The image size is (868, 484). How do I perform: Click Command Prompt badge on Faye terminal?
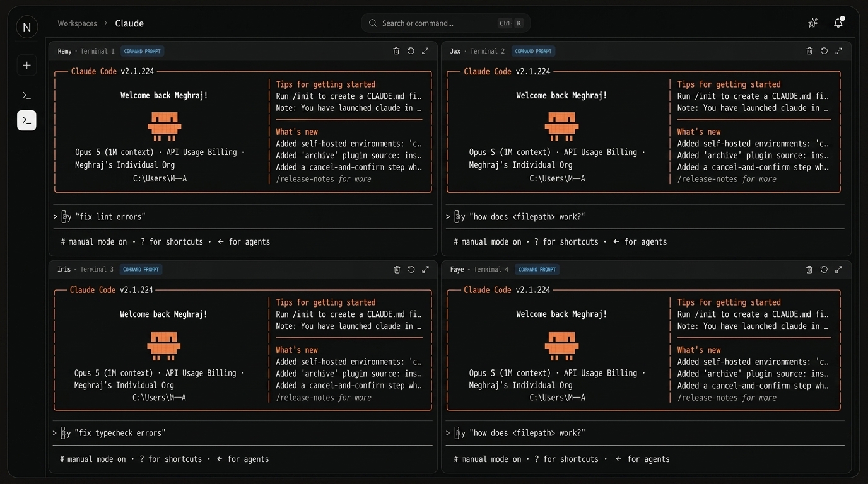coord(537,270)
